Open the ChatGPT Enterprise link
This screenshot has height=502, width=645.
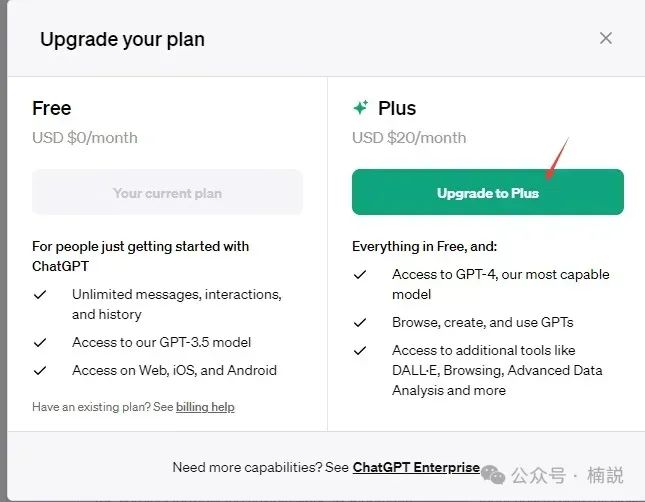pyautogui.click(x=416, y=467)
